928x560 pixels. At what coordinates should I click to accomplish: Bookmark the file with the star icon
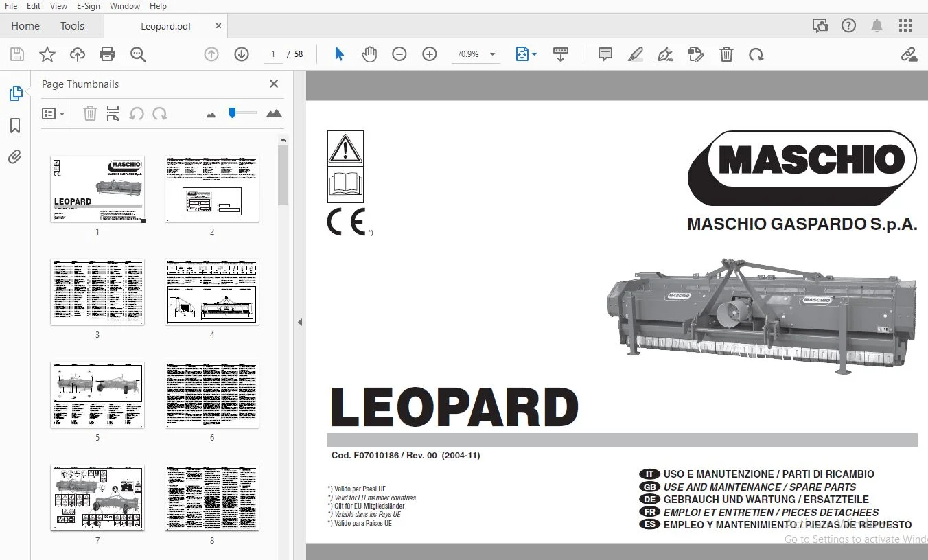tap(47, 54)
